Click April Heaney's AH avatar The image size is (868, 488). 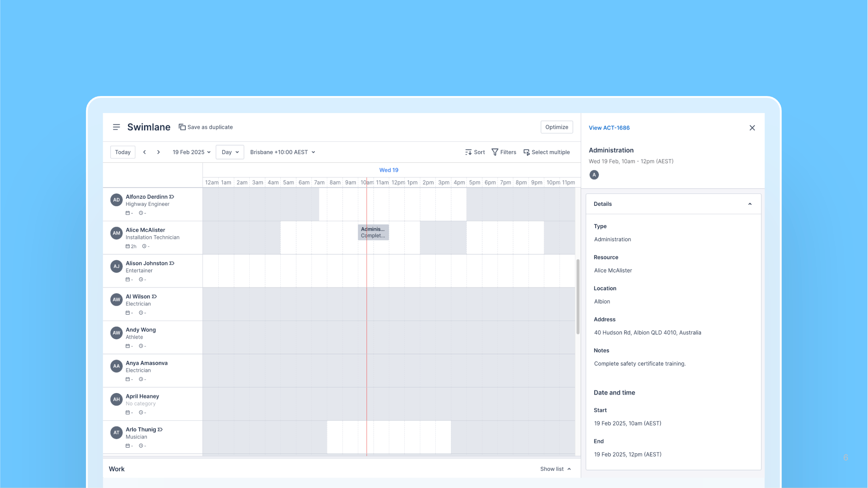click(116, 399)
